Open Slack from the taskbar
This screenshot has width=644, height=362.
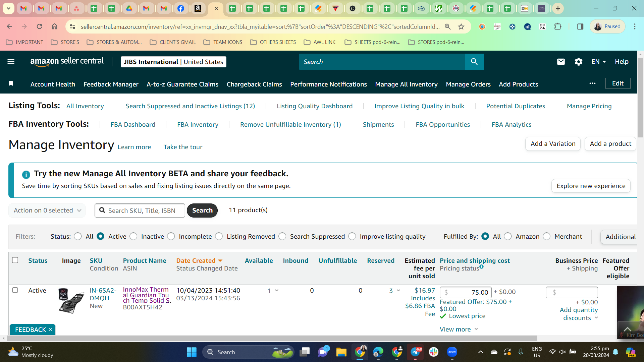pyautogui.click(x=433, y=352)
